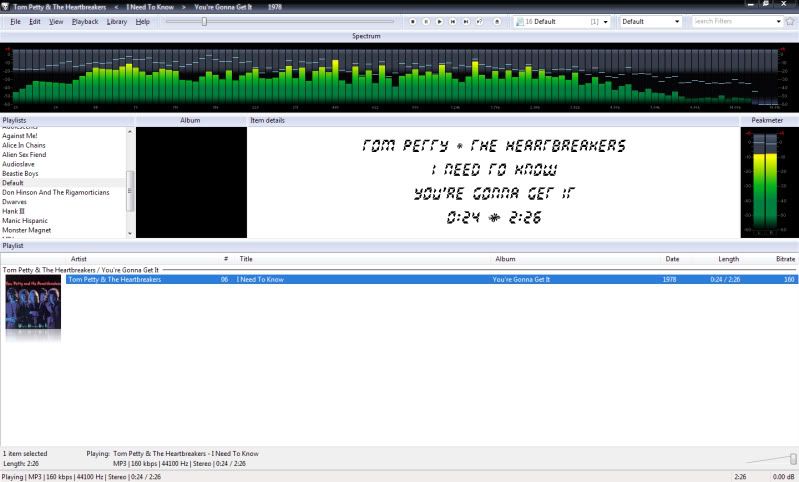This screenshot has height=482, width=799.
Task: Select the 'Alice In Chains' playlist
Action: 23,145
